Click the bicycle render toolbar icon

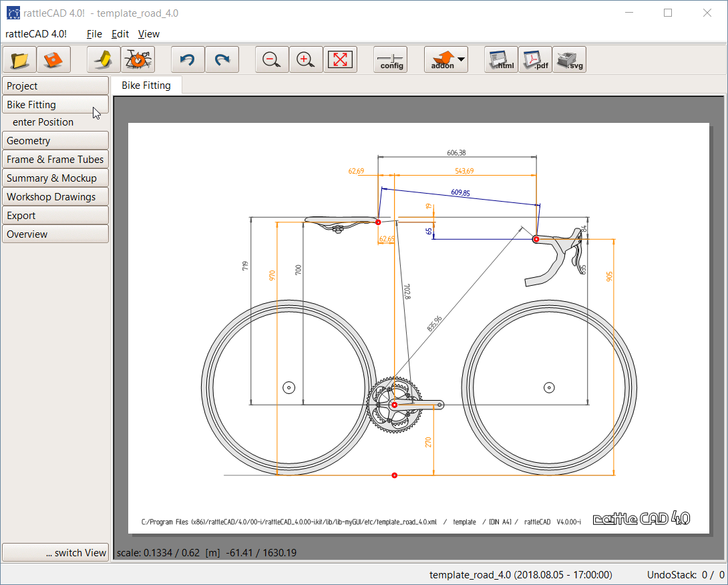pos(138,59)
